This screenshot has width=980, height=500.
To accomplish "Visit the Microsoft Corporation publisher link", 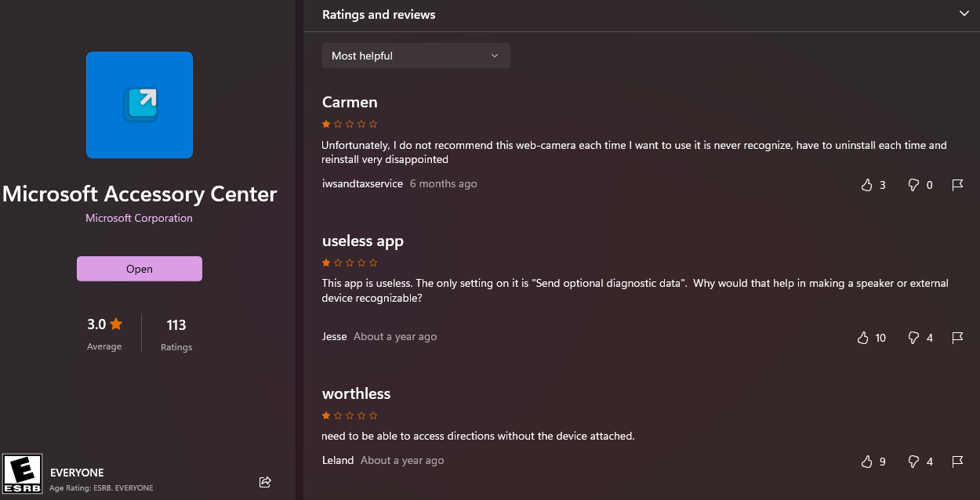I will [x=140, y=218].
